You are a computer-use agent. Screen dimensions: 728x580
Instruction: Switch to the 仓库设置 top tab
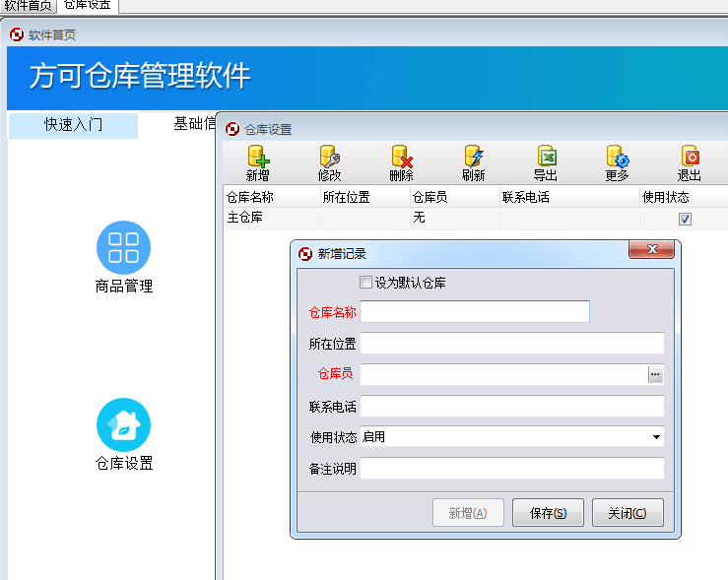[88, 6]
